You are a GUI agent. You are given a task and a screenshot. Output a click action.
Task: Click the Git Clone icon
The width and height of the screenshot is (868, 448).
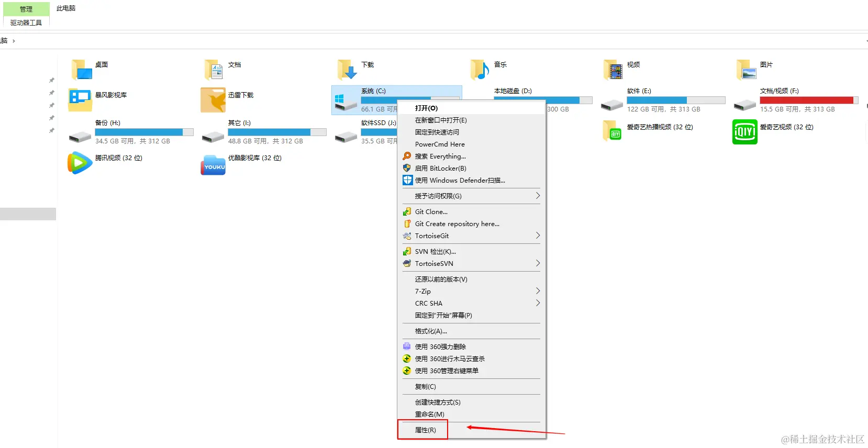(407, 211)
